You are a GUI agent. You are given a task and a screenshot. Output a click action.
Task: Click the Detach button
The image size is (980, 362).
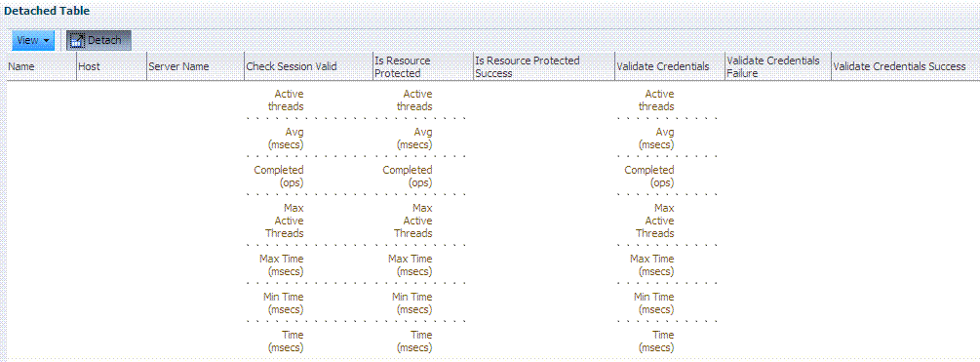pyautogui.click(x=98, y=41)
